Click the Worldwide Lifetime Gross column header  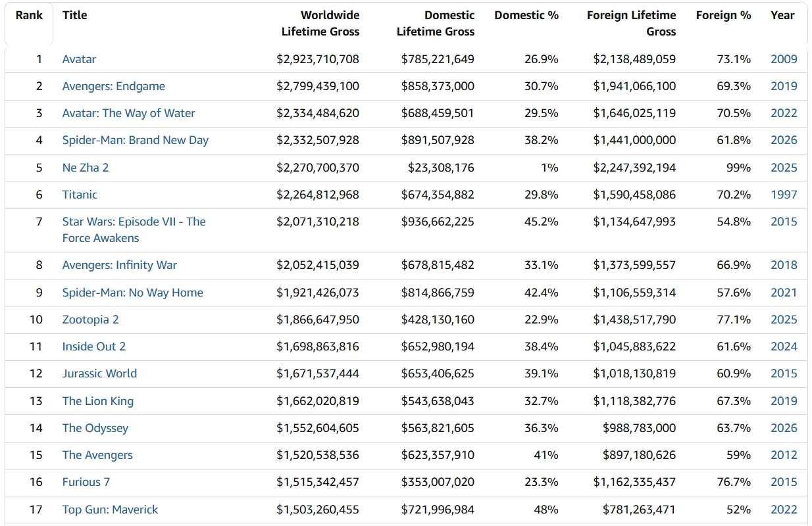point(320,23)
